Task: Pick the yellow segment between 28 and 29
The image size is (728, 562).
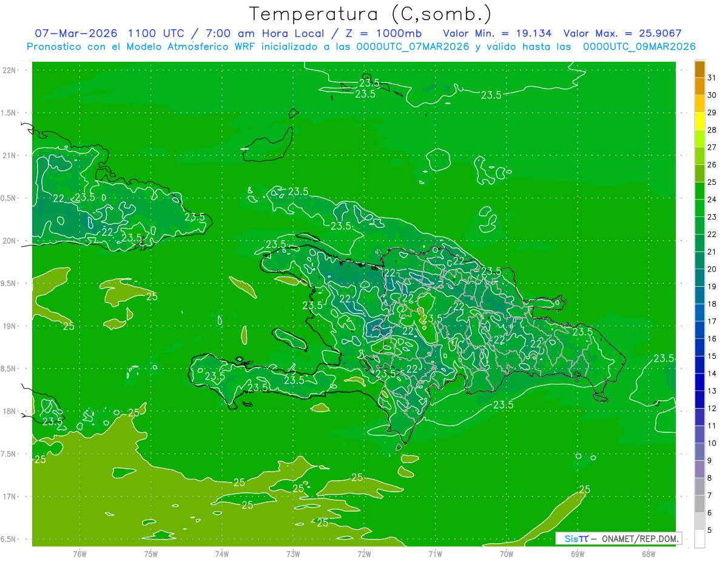Action: (x=699, y=121)
